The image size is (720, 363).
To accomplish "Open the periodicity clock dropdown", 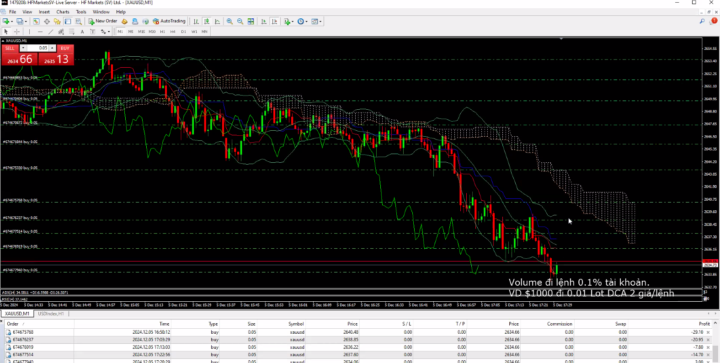I will click(x=302, y=21).
